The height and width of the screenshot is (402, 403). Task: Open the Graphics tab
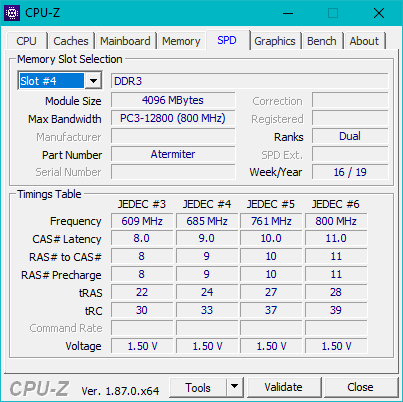point(275,41)
